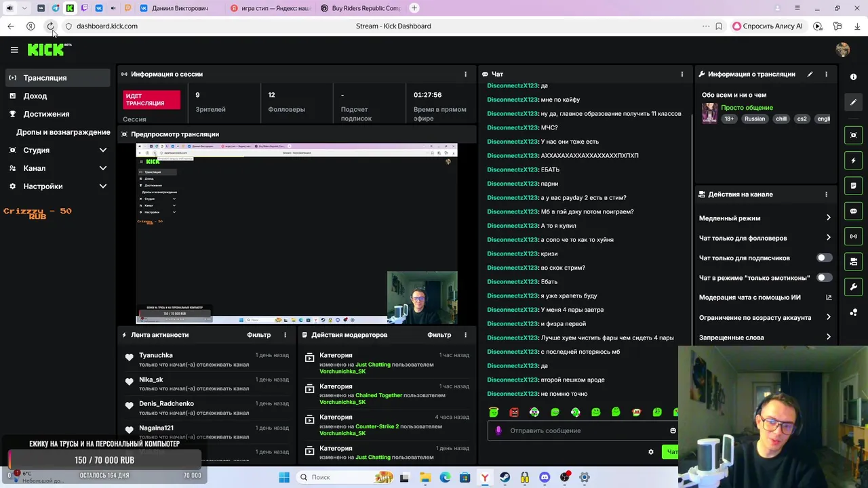Screen dimensions: 868x488
Task: Open the hamburger menu beside KICK logo
Action: point(14,49)
